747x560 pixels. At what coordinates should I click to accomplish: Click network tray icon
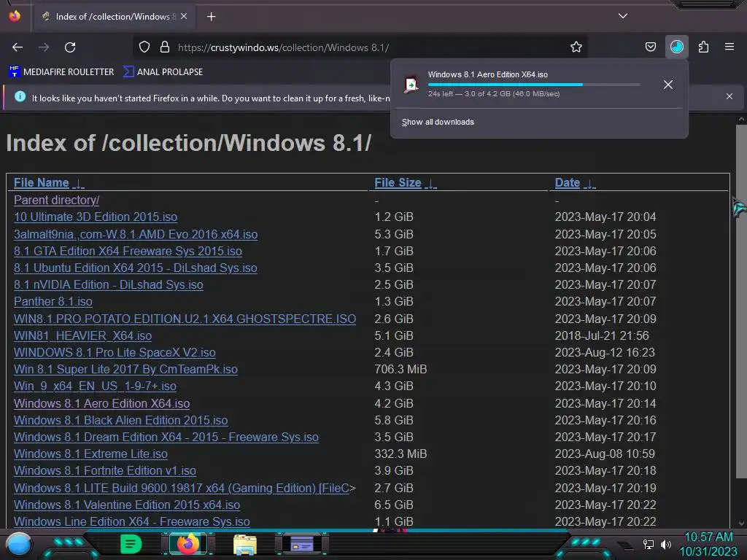(648, 544)
